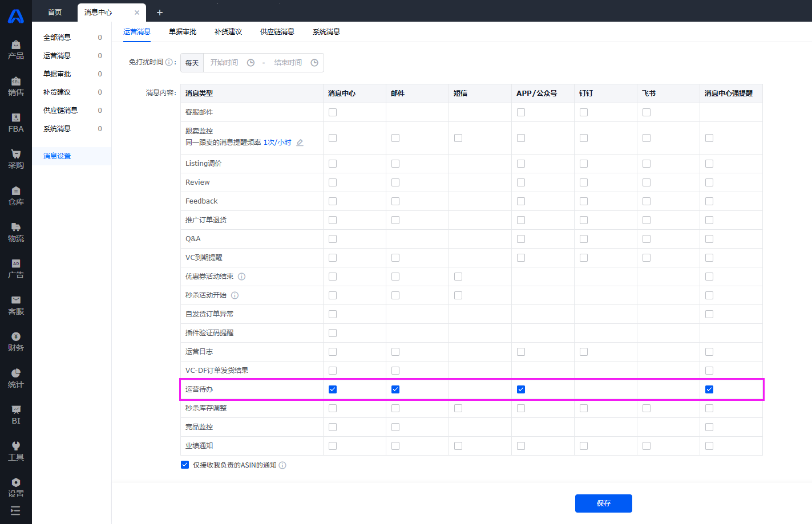812x524 pixels.
Task: Click the 消息中心强提醒 column header
Action: [729, 94]
